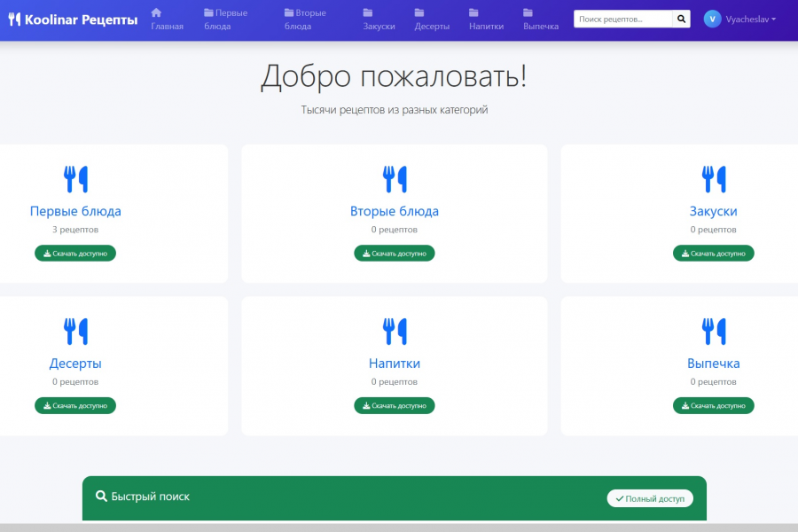Click the Koolinar Рецепты logo
798x532 pixels.
point(74,20)
